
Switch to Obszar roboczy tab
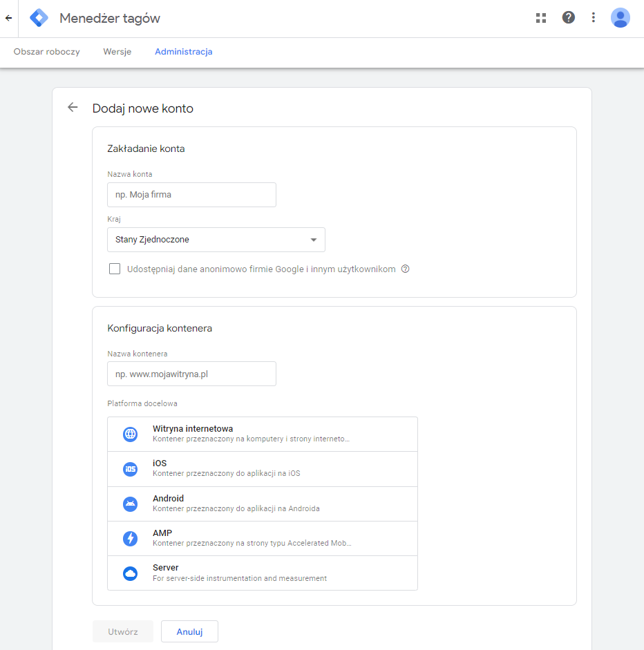tap(46, 52)
